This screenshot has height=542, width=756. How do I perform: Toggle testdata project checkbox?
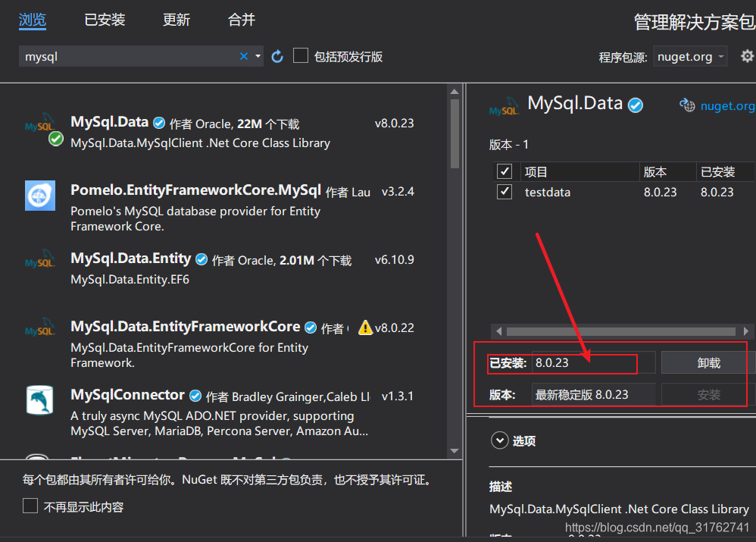coord(505,192)
